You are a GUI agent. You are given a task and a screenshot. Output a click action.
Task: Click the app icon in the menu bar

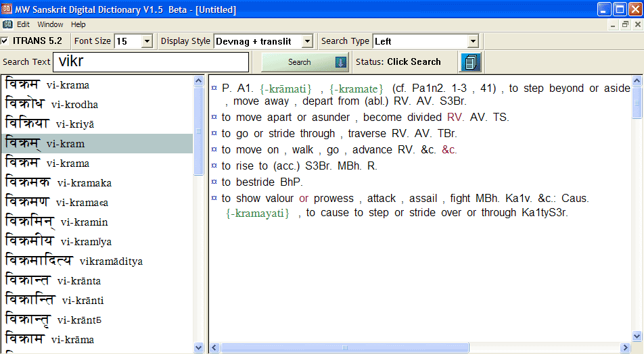point(7,24)
